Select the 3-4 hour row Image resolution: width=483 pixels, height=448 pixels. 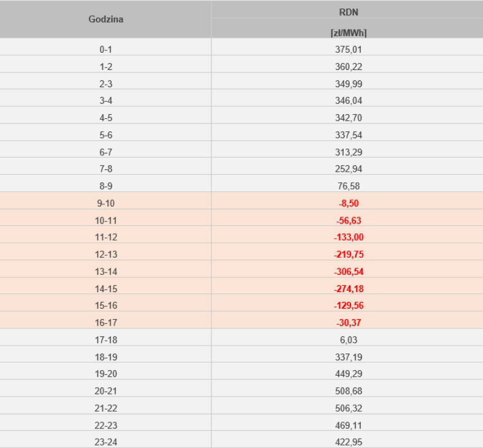(106, 100)
